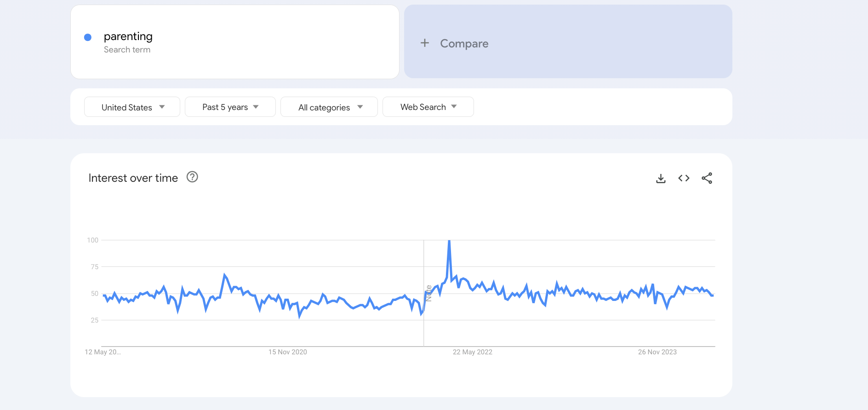Click the 26 Nov 2023 axis label
Image resolution: width=868 pixels, height=410 pixels.
tap(657, 352)
